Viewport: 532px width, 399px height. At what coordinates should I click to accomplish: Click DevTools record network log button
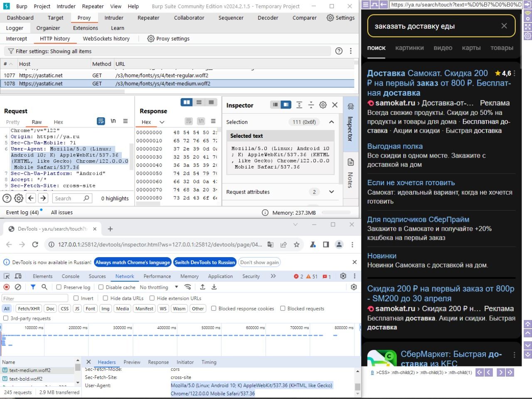(x=7, y=287)
